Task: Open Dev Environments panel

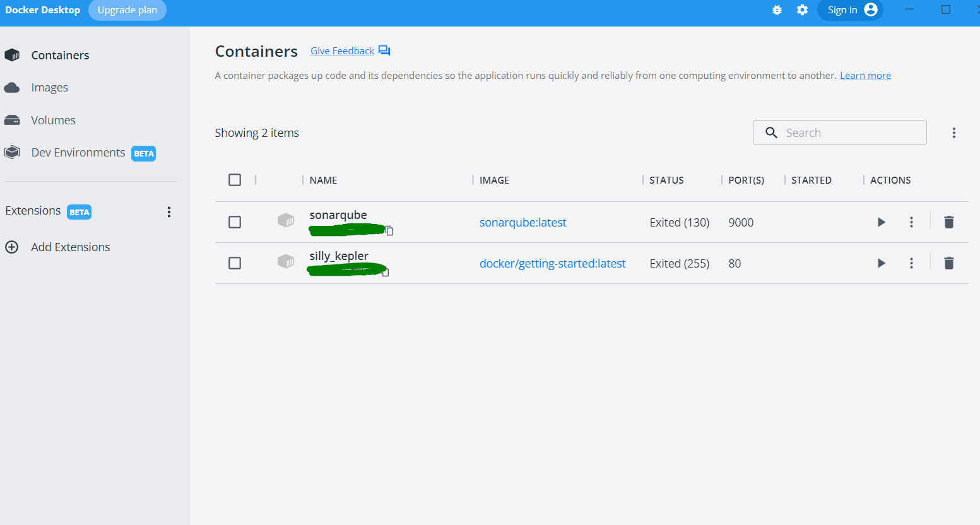Action: [x=78, y=152]
